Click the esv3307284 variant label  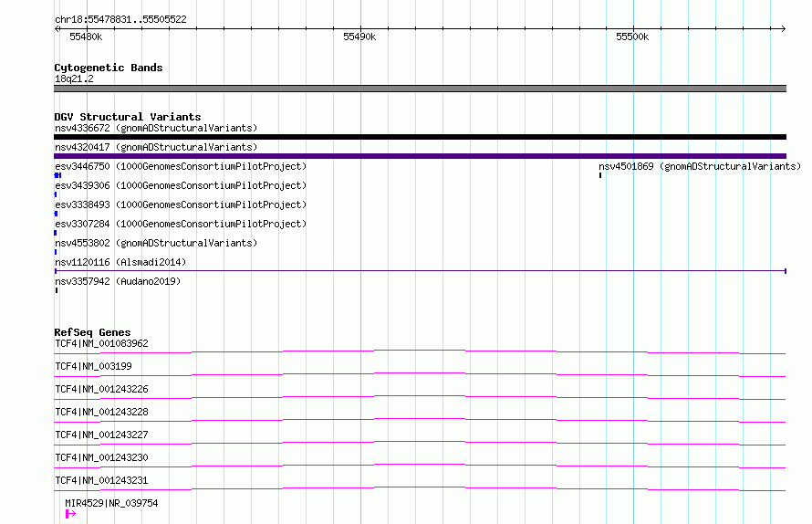[181, 224]
